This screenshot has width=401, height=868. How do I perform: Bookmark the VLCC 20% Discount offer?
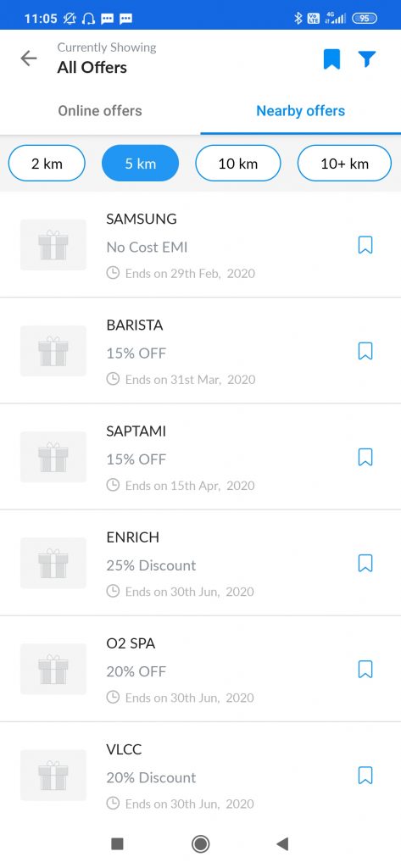pos(365,775)
